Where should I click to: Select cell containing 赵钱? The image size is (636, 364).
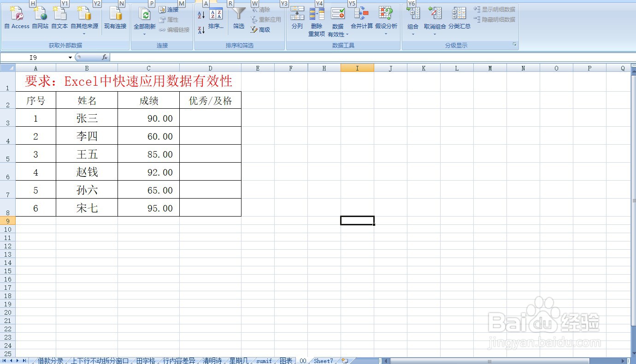pyautogui.click(x=87, y=172)
